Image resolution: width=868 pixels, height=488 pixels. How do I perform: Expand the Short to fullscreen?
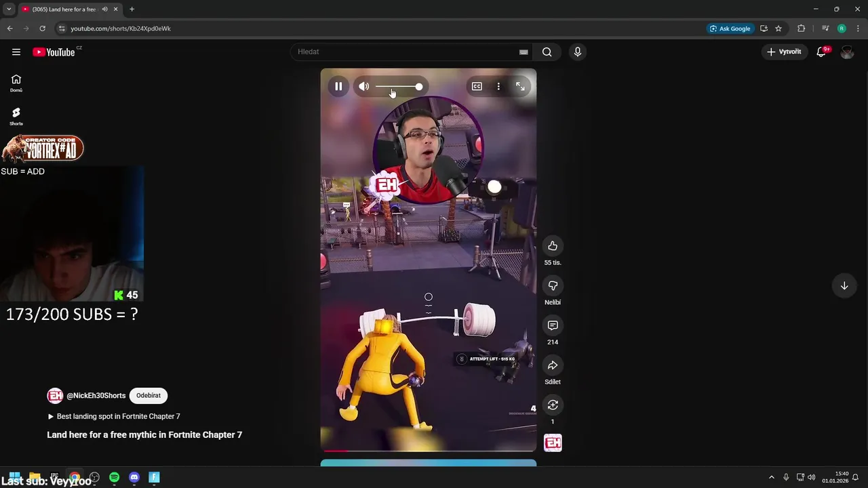tap(520, 86)
